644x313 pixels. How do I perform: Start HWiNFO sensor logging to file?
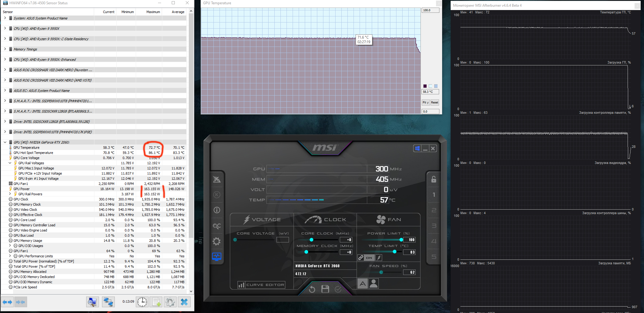pyautogui.click(x=156, y=302)
